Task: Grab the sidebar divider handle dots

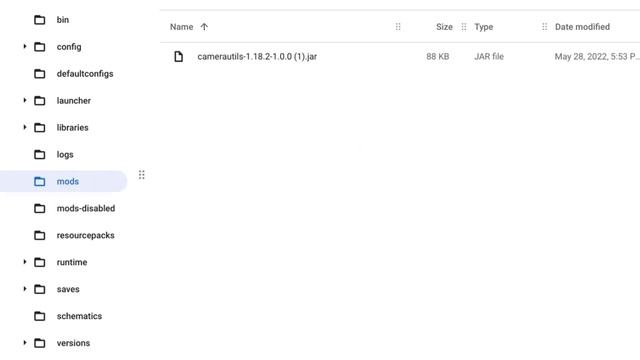Action: (142, 175)
